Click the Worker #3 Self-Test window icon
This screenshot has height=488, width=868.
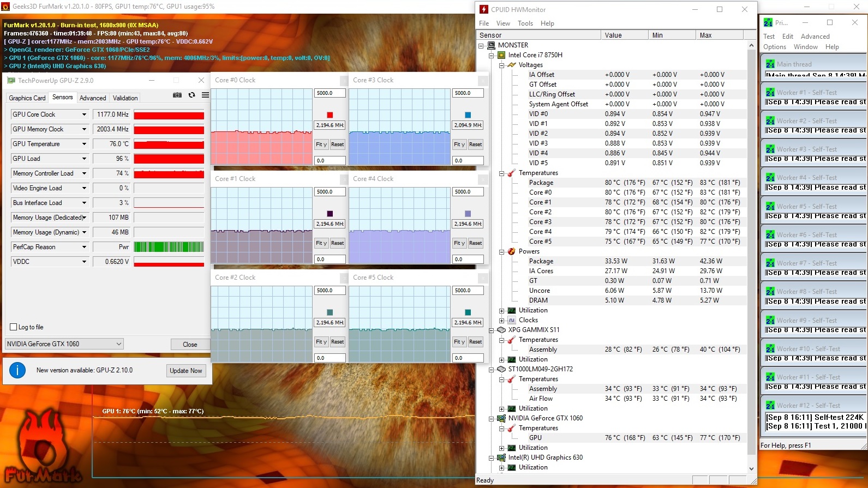tap(770, 149)
